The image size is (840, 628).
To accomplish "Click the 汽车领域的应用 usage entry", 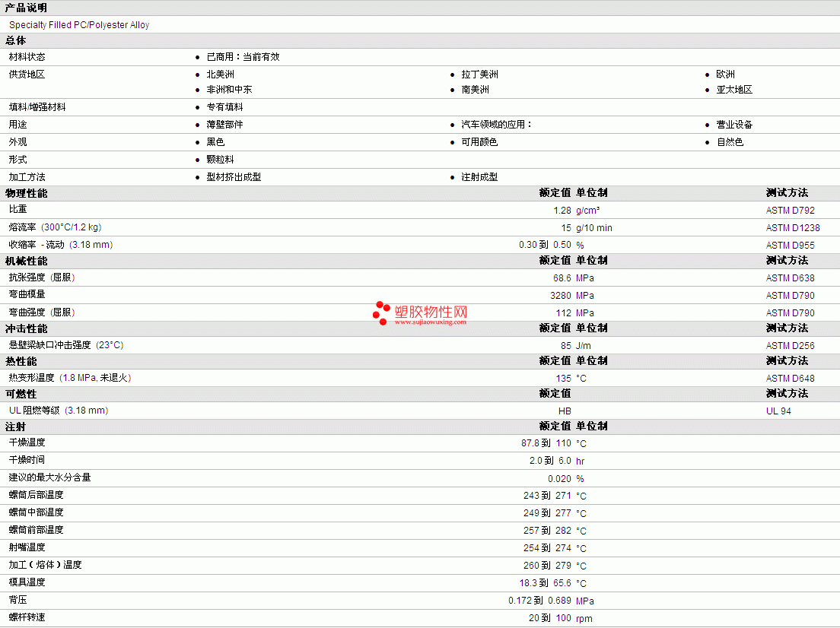I will [497, 124].
